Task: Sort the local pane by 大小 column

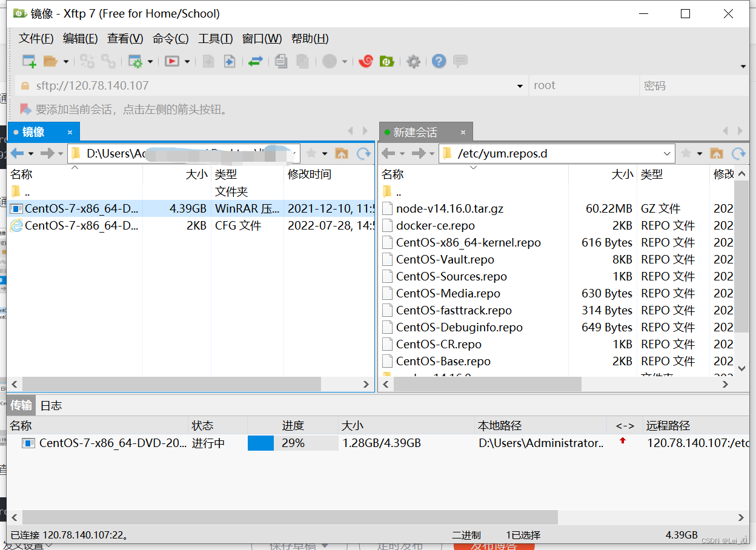Action: [x=177, y=174]
